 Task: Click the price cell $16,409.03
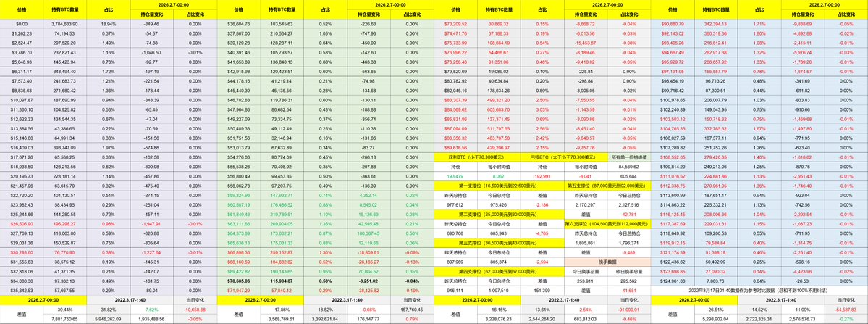coord(22,148)
